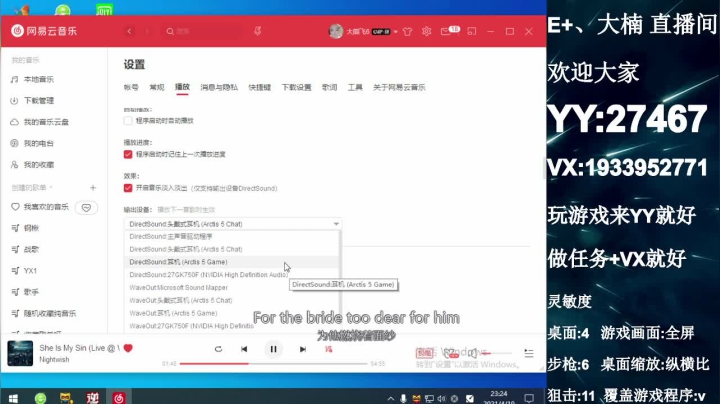This screenshot has width=720, height=404.
Task: Pause the current song
Action: [x=273, y=349]
